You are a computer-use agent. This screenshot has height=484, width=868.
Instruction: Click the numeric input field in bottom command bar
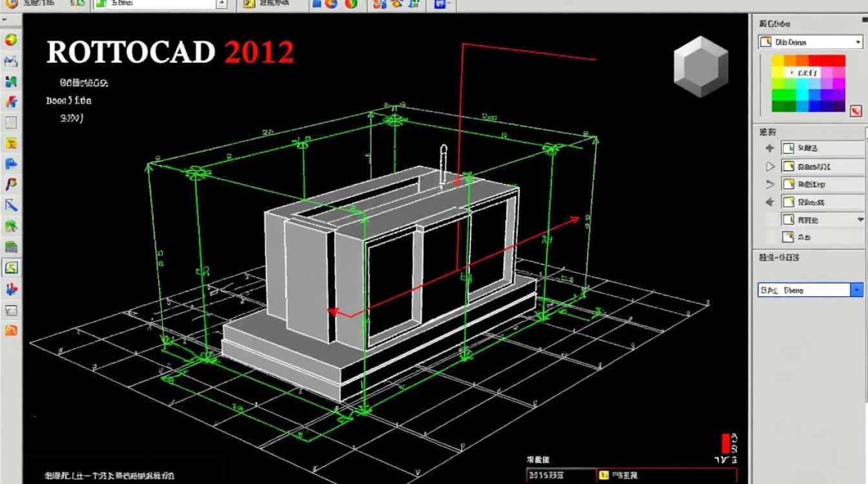[559, 476]
